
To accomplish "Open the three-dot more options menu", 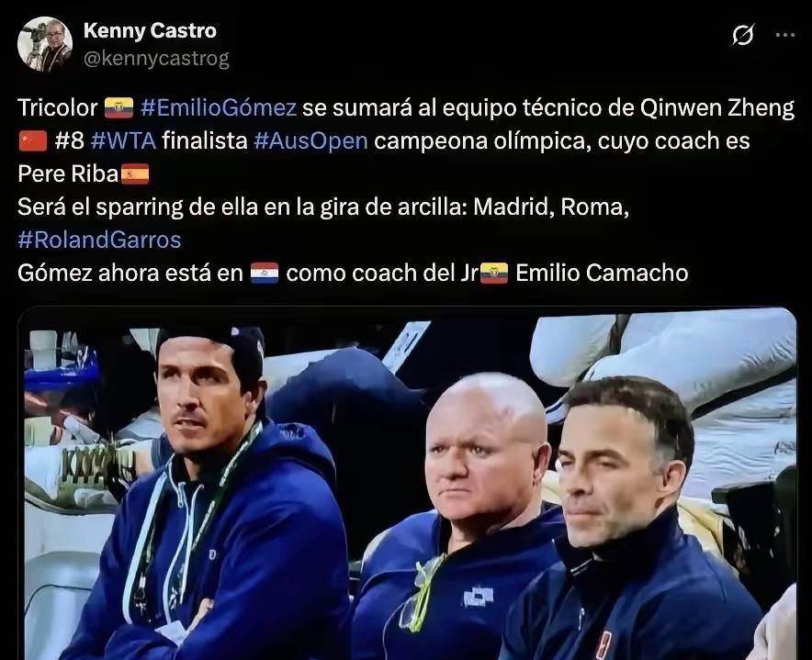I will pyautogui.click(x=785, y=35).
